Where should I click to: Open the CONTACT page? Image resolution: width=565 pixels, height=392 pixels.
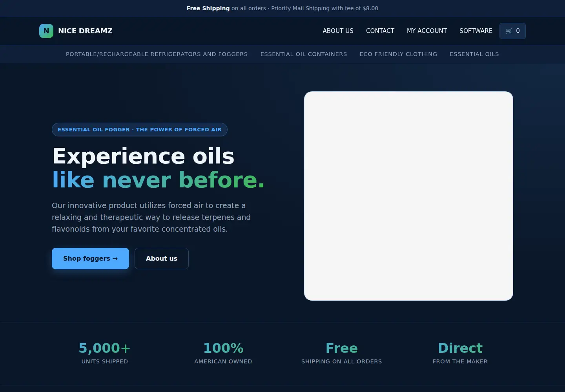(380, 31)
